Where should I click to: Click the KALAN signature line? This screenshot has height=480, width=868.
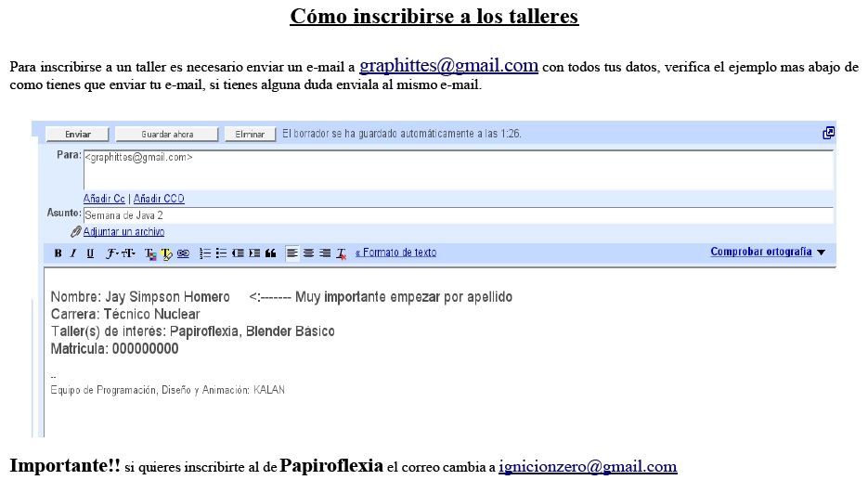tap(168, 390)
